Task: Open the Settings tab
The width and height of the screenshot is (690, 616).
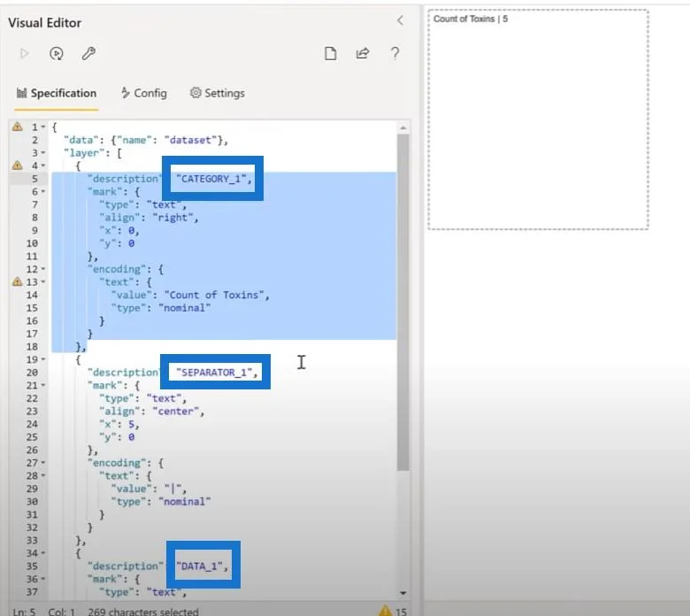Action: click(217, 93)
